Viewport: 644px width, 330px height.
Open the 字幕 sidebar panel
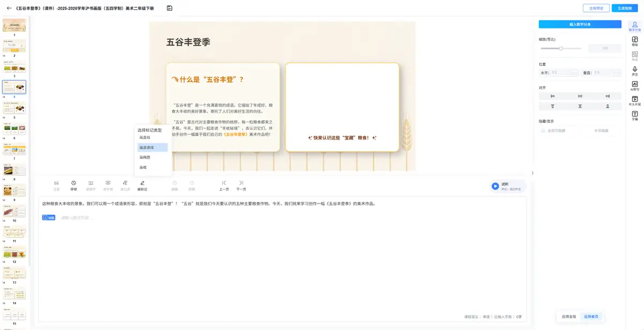click(635, 116)
